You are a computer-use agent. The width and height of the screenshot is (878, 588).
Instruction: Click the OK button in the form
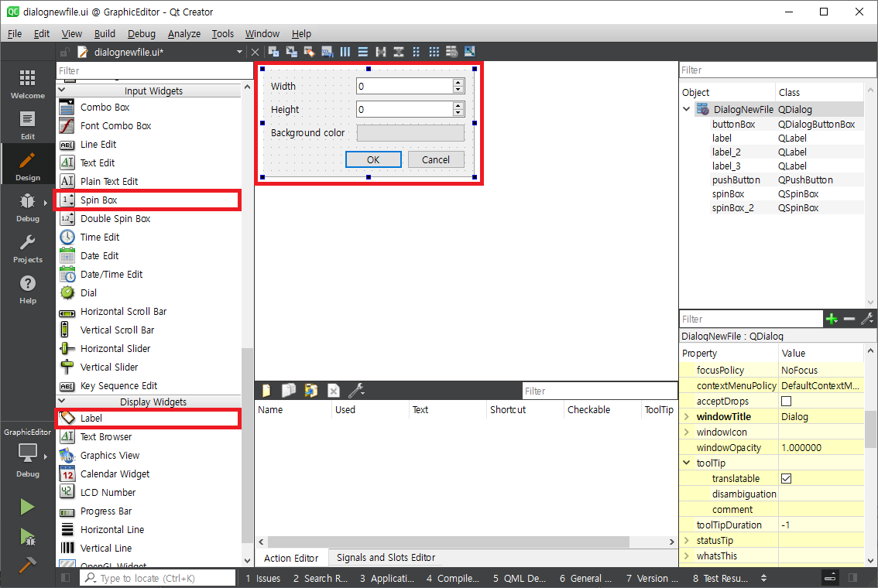[373, 159]
